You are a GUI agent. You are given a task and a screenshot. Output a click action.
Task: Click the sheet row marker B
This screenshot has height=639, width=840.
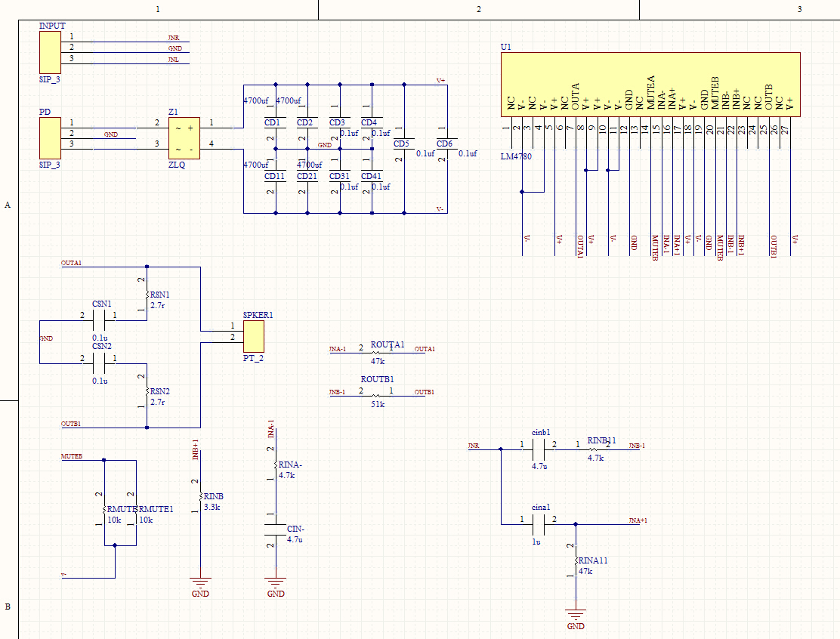pyautogui.click(x=8, y=607)
